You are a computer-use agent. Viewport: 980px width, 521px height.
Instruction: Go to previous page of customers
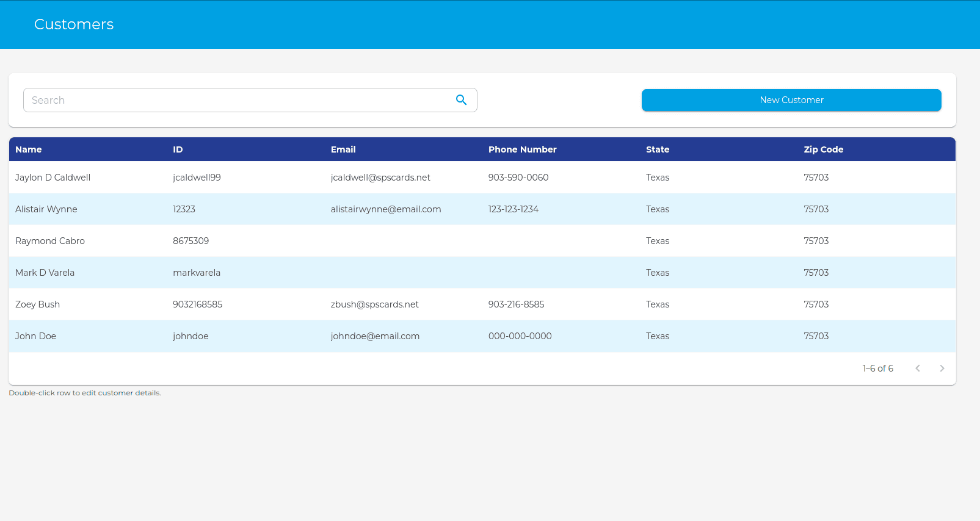tap(917, 368)
